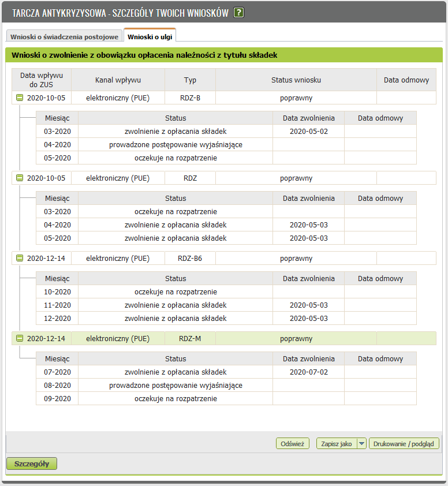This screenshot has height=486, width=448.
Task: Select the row for month 08-2020
Action: click(x=226, y=385)
